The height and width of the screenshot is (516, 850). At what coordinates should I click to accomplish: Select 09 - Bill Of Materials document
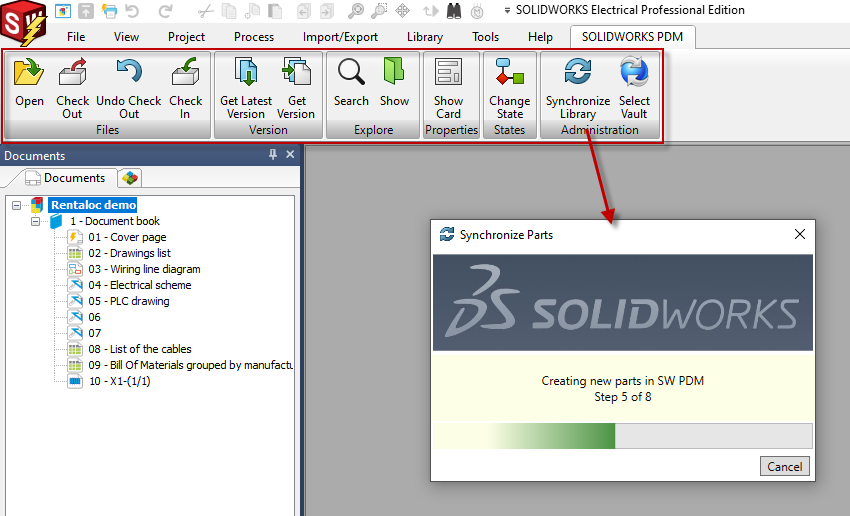tap(190, 365)
